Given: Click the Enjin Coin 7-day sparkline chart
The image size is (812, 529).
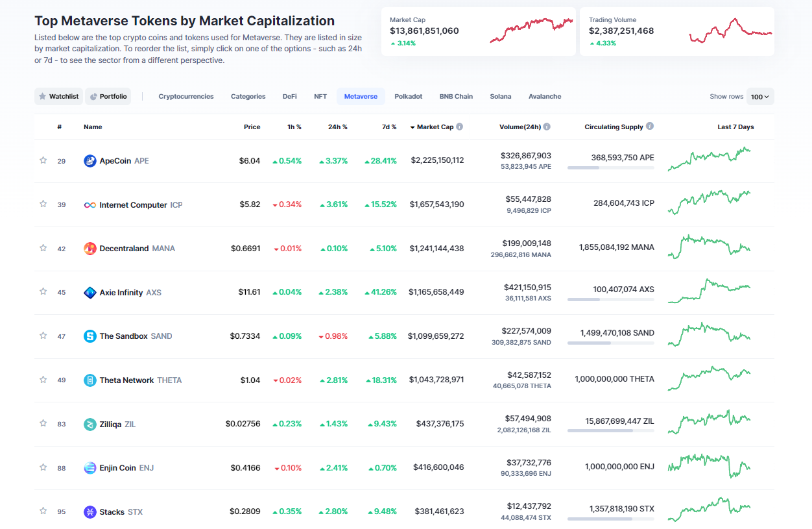Looking at the screenshot, I should [x=709, y=466].
